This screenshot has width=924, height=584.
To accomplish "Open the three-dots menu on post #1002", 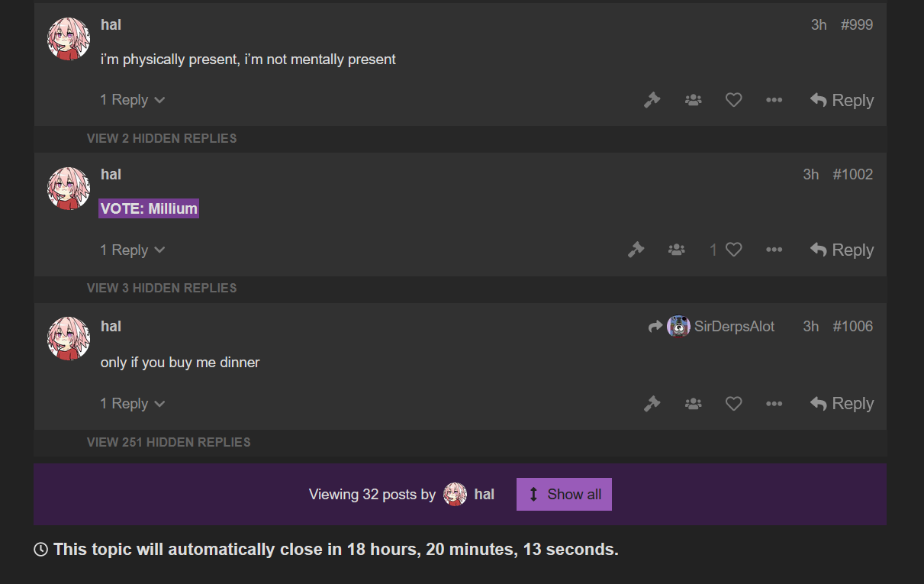I will click(x=774, y=250).
